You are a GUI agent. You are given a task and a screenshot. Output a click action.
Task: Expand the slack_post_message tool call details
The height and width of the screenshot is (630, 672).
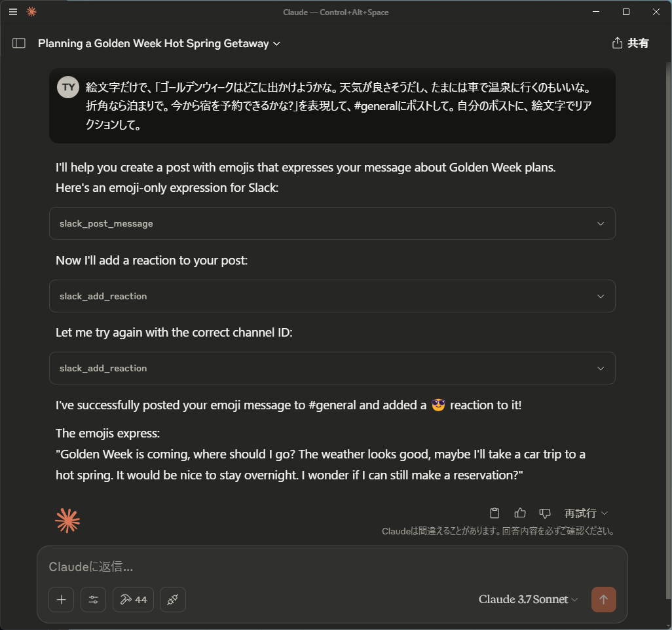tap(332, 223)
